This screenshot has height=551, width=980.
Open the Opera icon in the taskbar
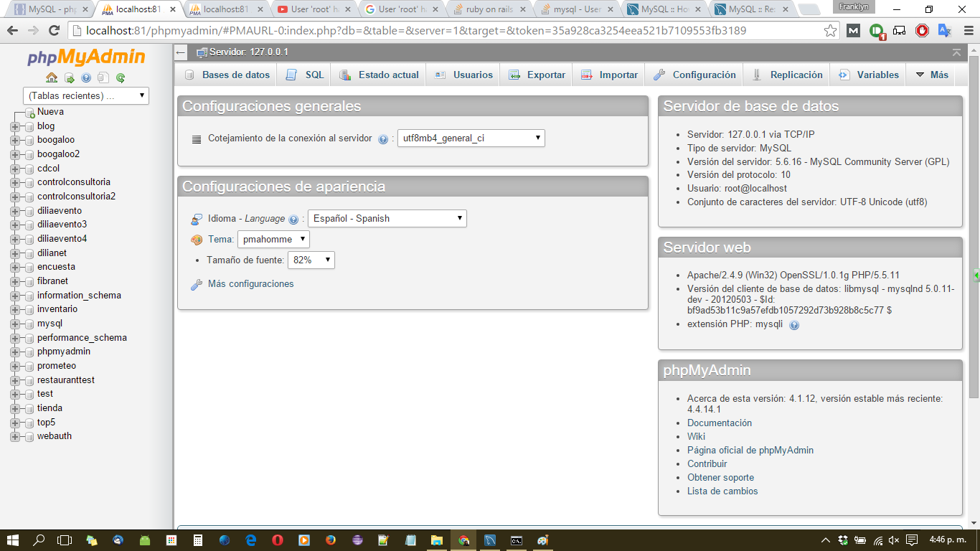(x=278, y=540)
